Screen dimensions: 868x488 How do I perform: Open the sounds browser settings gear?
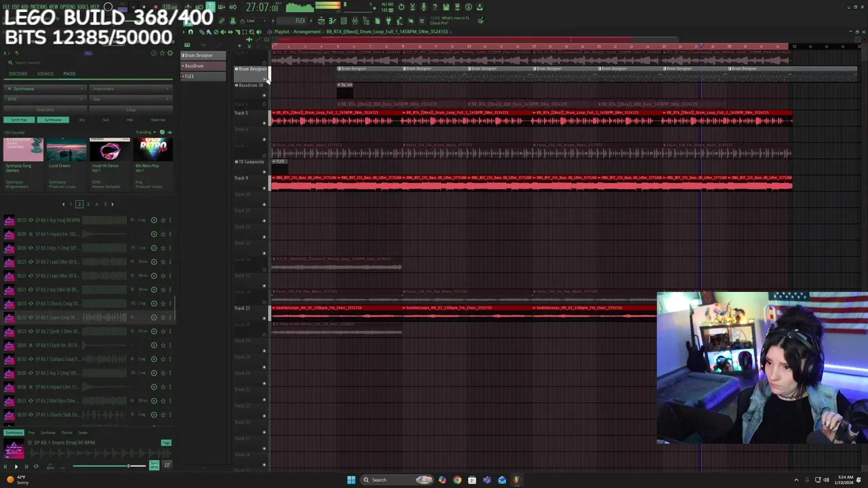point(170,53)
